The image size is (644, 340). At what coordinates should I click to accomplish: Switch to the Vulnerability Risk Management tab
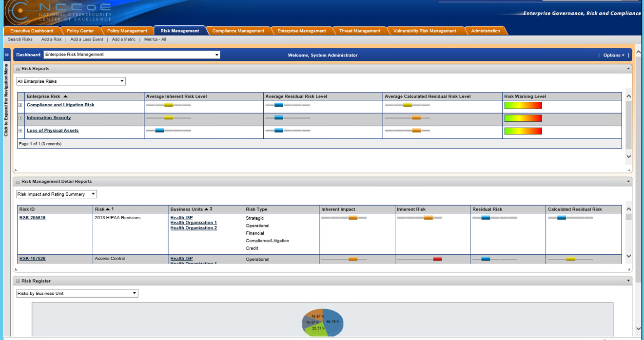[424, 31]
